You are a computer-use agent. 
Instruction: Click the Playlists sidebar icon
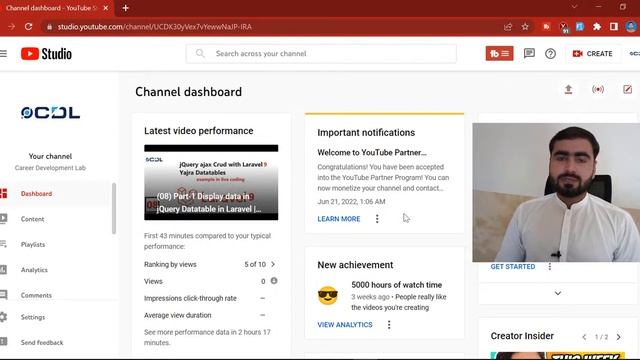click(3, 244)
